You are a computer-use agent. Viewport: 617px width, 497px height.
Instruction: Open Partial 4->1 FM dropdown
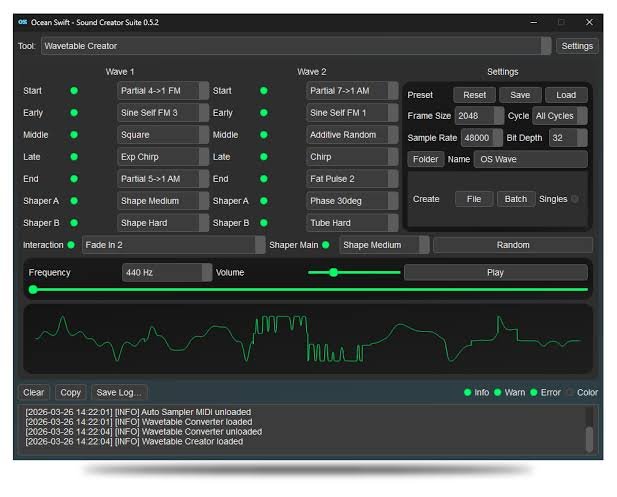coord(163,91)
